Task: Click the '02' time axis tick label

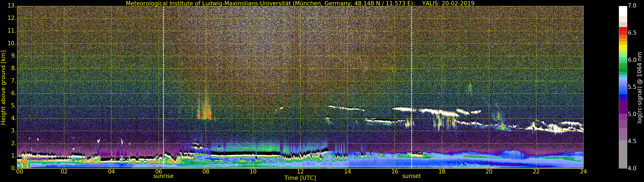Action: (x=64, y=172)
